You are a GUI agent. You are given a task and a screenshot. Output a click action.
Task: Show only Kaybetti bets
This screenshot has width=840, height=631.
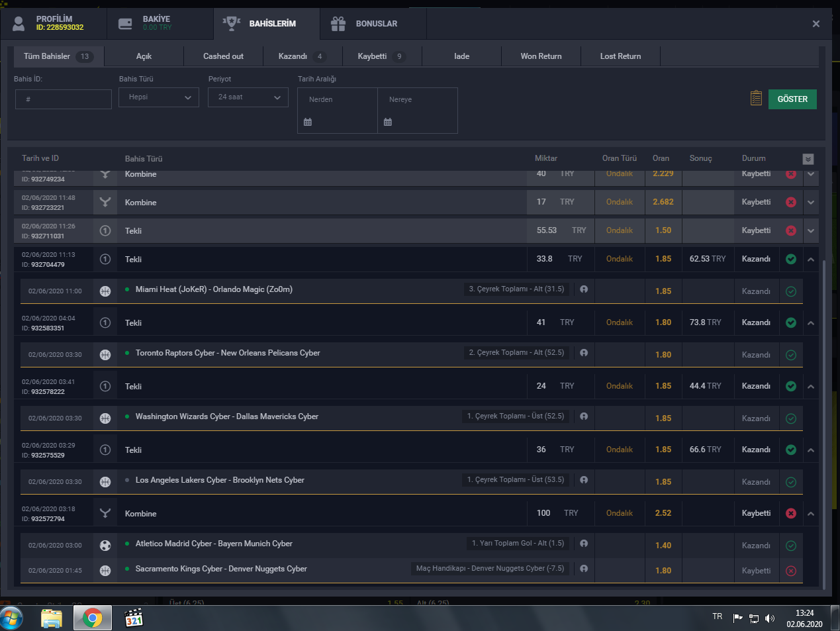pyautogui.click(x=382, y=56)
